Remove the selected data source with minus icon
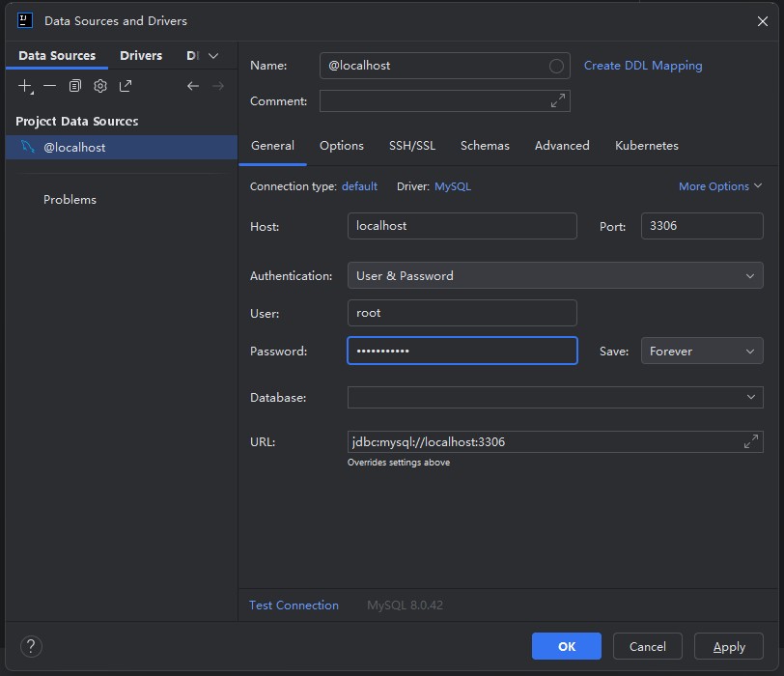This screenshot has width=784, height=676. [49, 86]
